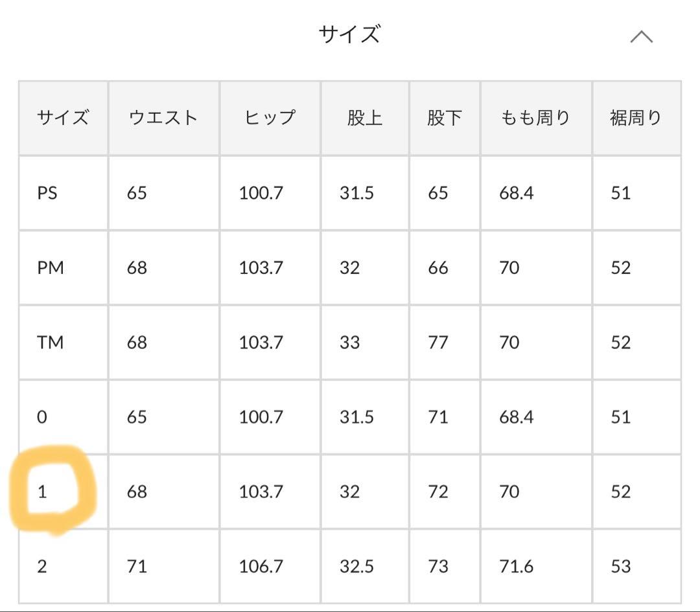
Task: Click thigh value 71.6 in size 2 row
Action: click(516, 567)
